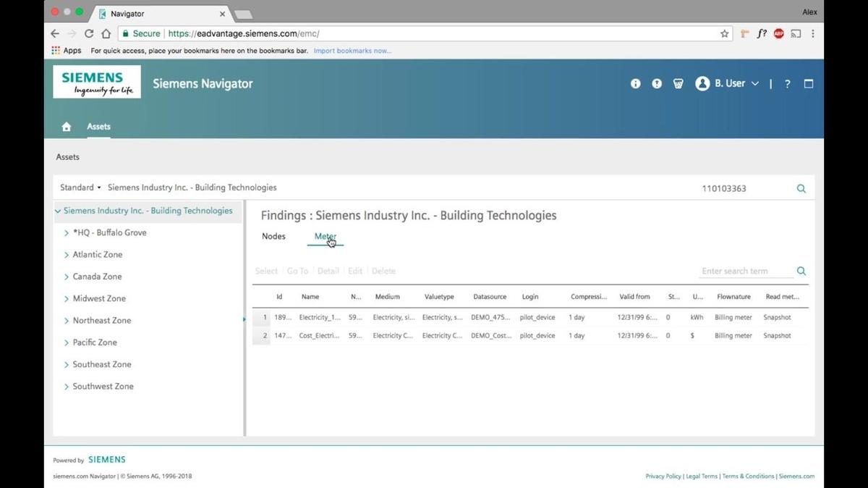Open Legal Terms link
868x488 pixels.
(702, 476)
